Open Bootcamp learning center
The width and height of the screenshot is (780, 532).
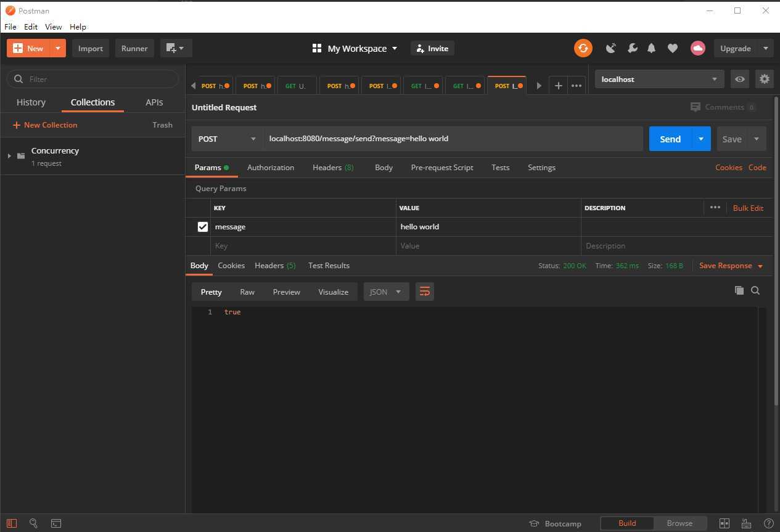pos(556,523)
